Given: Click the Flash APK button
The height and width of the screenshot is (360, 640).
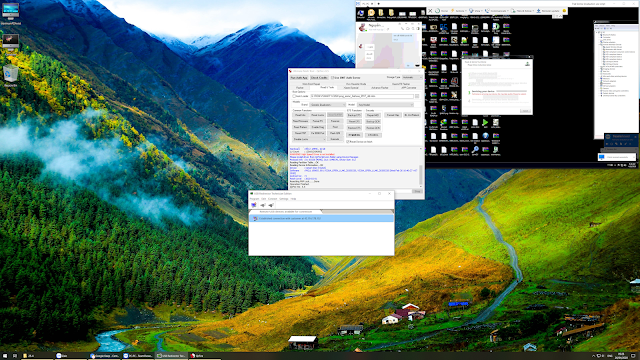Looking at the screenshot, I should 335,133.
